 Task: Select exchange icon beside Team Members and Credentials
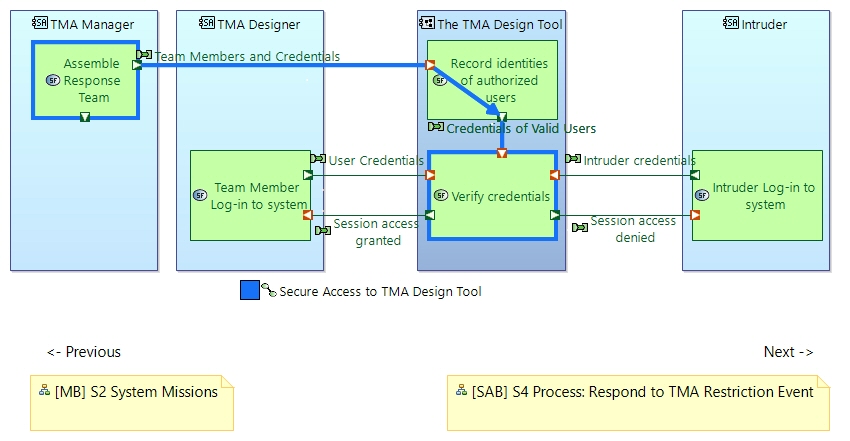[144, 54]
